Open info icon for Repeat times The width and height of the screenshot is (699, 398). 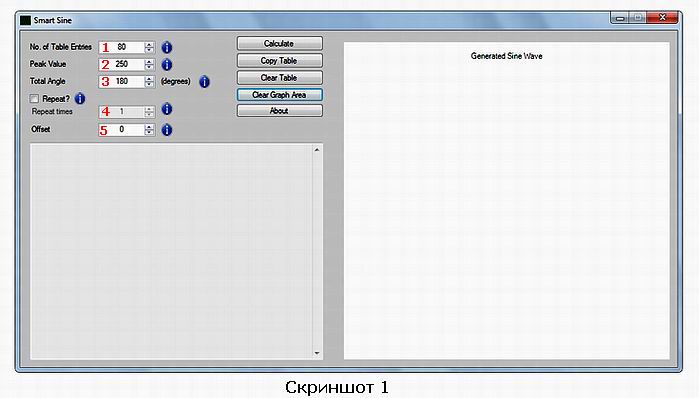pyautogui.click(x=166, y=109)
